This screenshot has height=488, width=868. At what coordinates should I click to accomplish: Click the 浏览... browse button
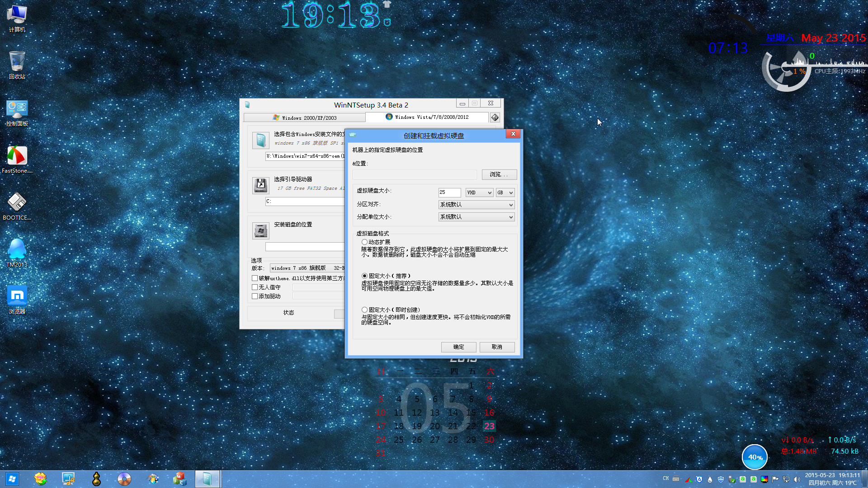(499, 174)
